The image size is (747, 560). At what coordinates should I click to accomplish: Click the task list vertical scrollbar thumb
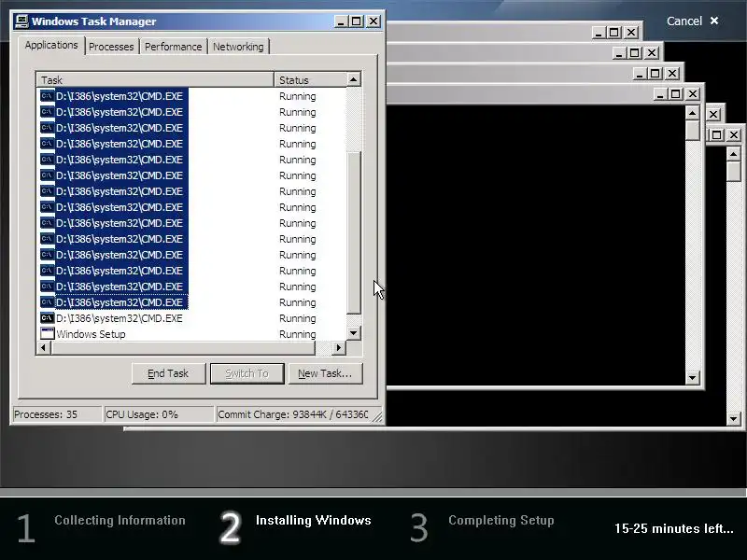(354, 232)
